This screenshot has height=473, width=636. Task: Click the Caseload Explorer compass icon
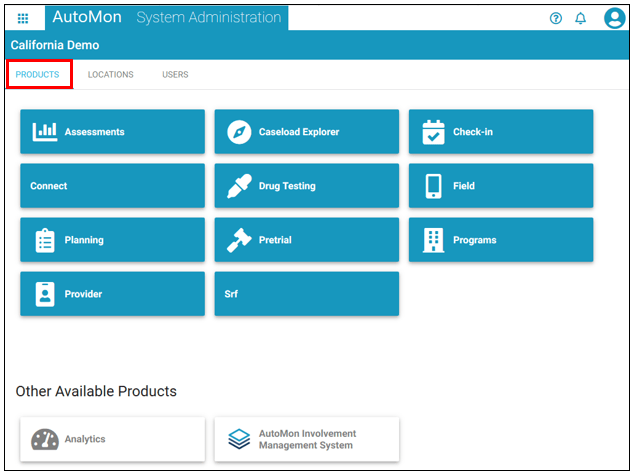(x=239, y=132)
